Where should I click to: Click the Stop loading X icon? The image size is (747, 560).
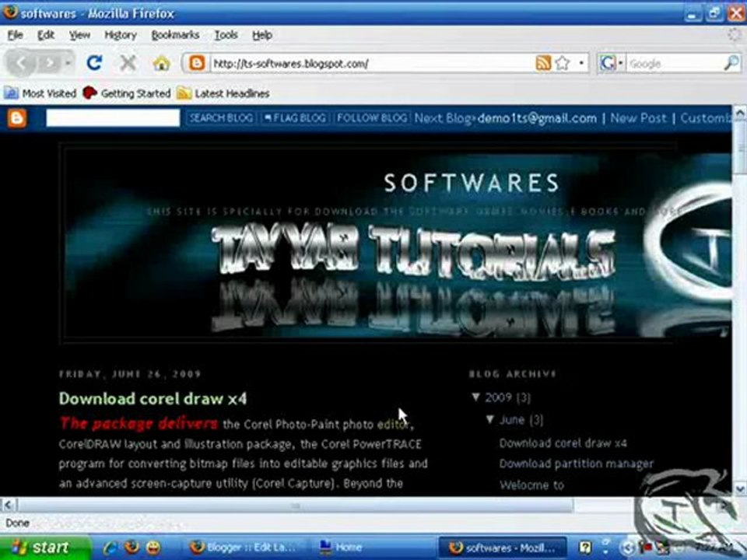(x=128, y=63)
